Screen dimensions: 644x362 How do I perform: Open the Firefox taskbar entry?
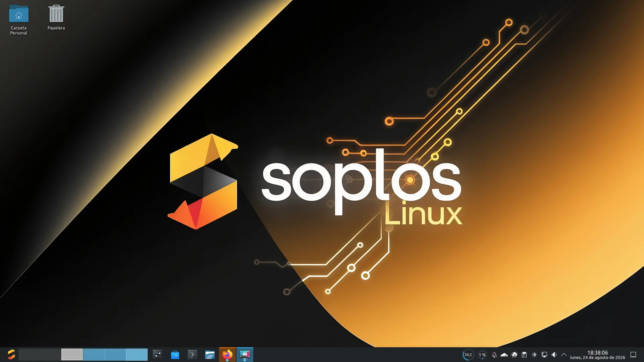point(227,354)
